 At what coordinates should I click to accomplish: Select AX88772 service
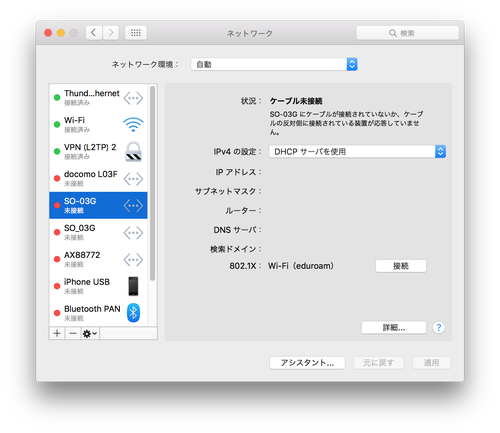pyautogui.click(x=98, y=259)
